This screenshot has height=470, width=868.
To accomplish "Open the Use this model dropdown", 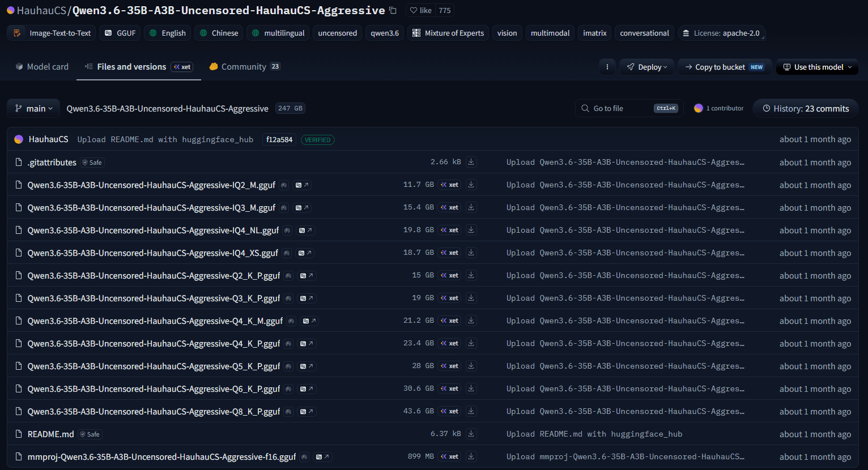I will tap(818, 67).
